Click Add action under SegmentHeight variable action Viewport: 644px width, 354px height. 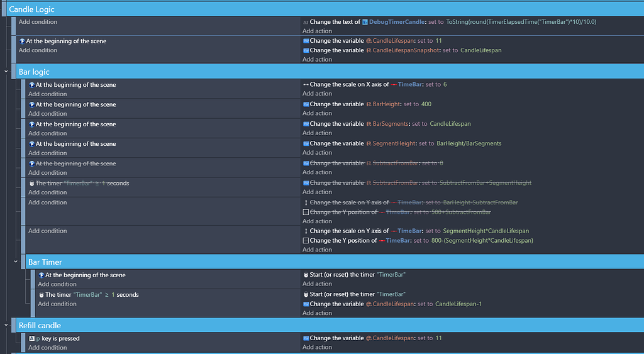pyautogui.click(x=317, y=153)
